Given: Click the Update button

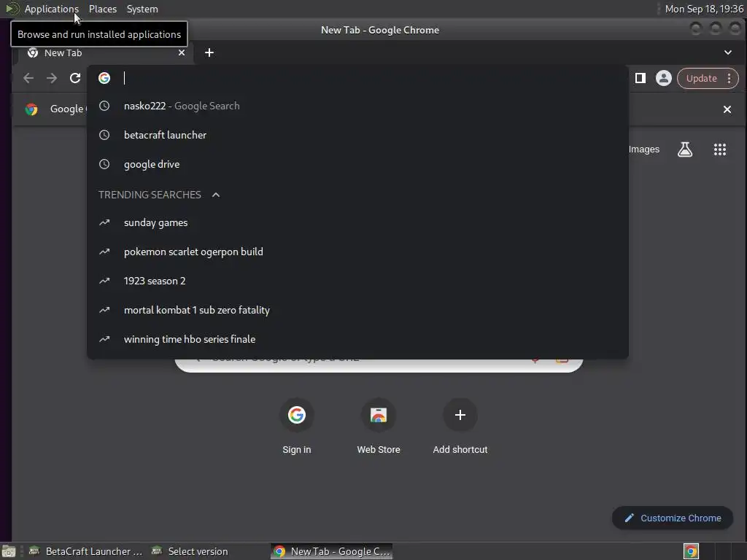Looking at the screenshot, I should [x=701, y=79].
